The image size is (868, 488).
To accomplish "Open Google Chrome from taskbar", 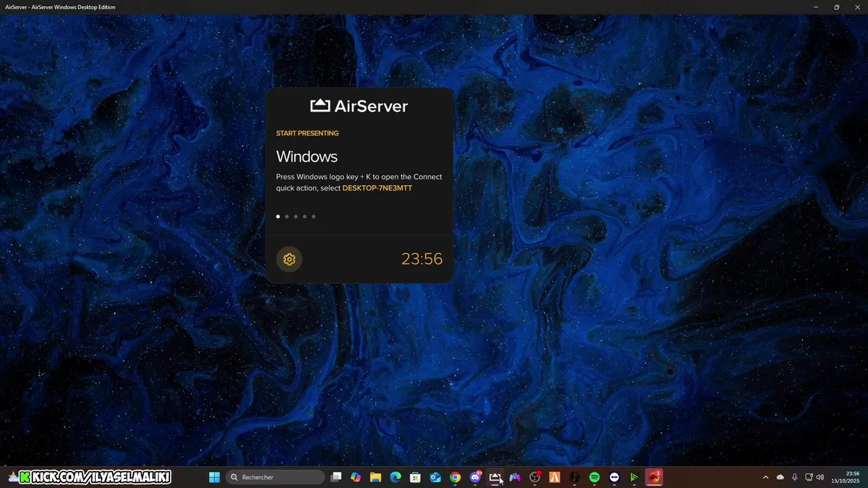I will [x=455, y=477].
